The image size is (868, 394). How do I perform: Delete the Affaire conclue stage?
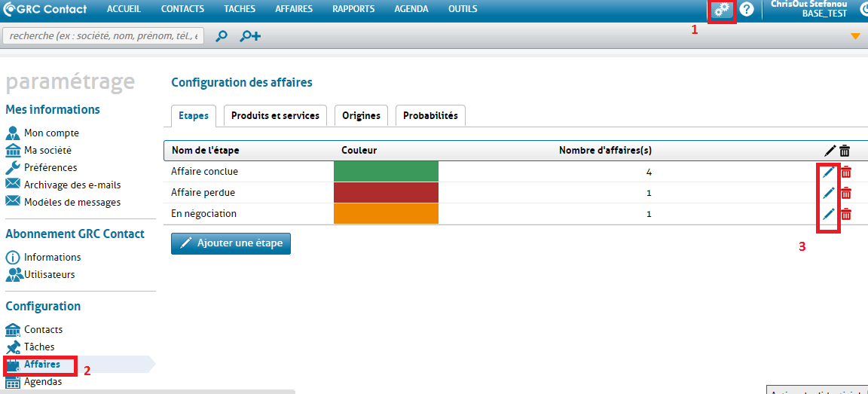(x=846, y=172)
